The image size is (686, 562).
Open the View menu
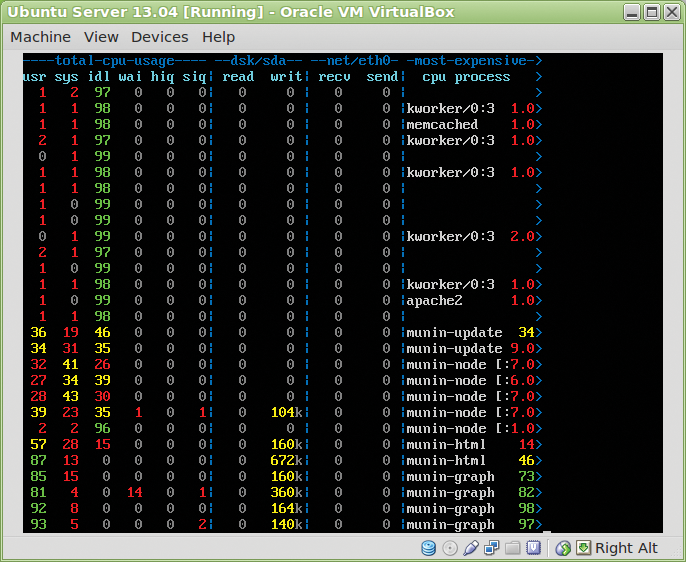pos(101,37)
